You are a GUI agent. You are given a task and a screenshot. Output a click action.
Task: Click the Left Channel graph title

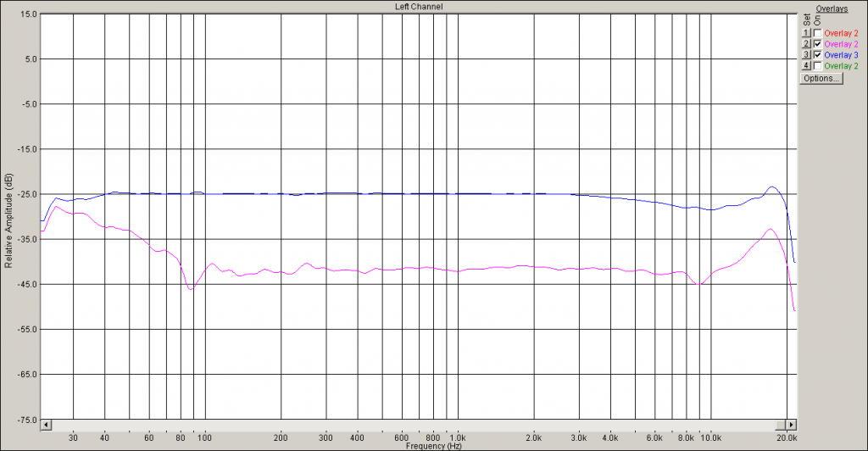coord(419,7)
